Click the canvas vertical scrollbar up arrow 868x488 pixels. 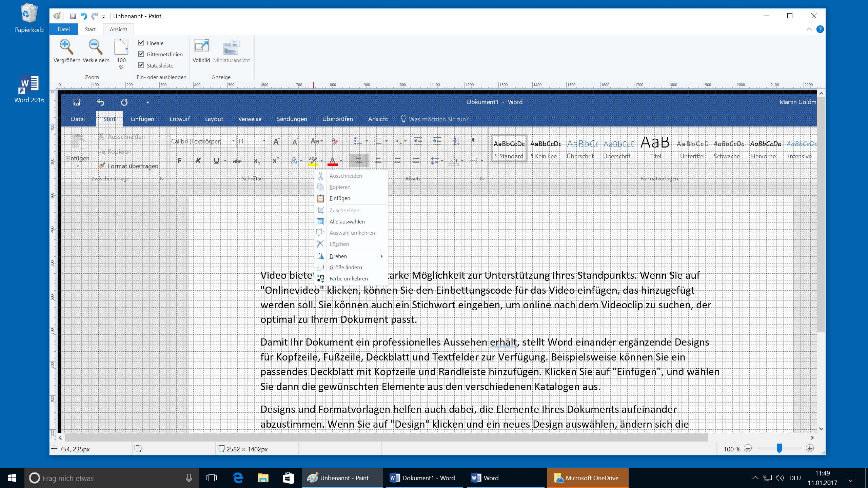pyautogui.click(x=821, y=93)
